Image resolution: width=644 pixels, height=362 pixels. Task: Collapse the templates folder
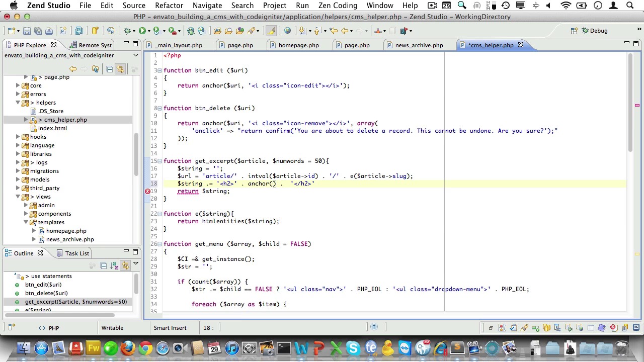[x=26, y=222]
